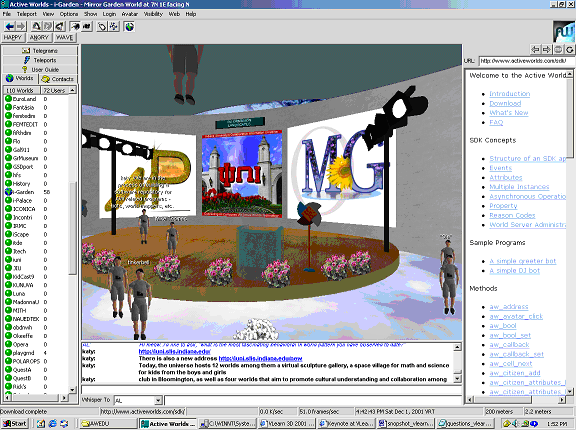Image resolution: width=576 pixels, height=432 pixels.
Task: Switch to VLearn 3D 2001 taskbar window
Action: pos(287,424)
